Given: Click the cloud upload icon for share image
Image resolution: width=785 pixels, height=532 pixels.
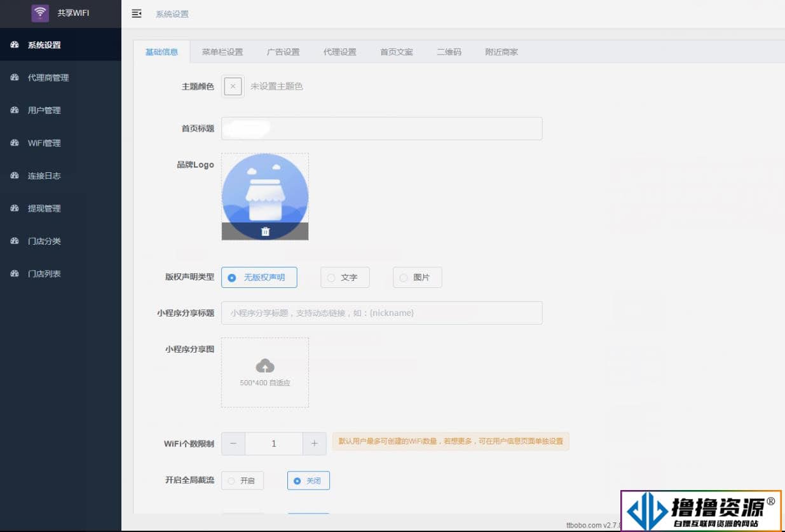Looking at the screenshot, I should (265, 366).
